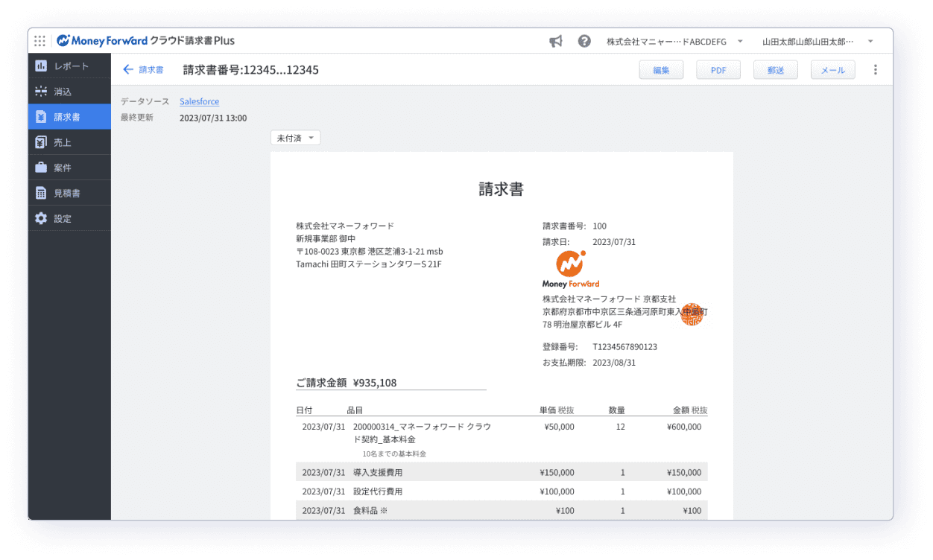Screen dimensions: 933x560
Task: Click the 編集 (edit) button
Action: (661, 69)
